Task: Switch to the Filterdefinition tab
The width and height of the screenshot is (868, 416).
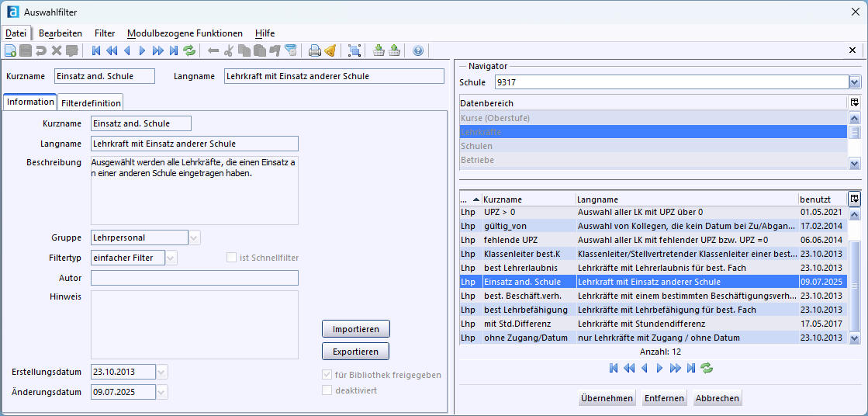Action: tap(91, 103)
